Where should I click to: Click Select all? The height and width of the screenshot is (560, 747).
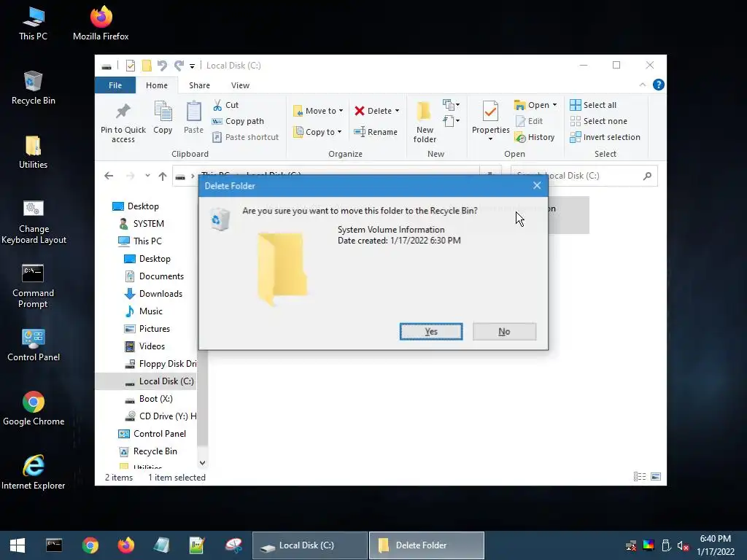593,105
